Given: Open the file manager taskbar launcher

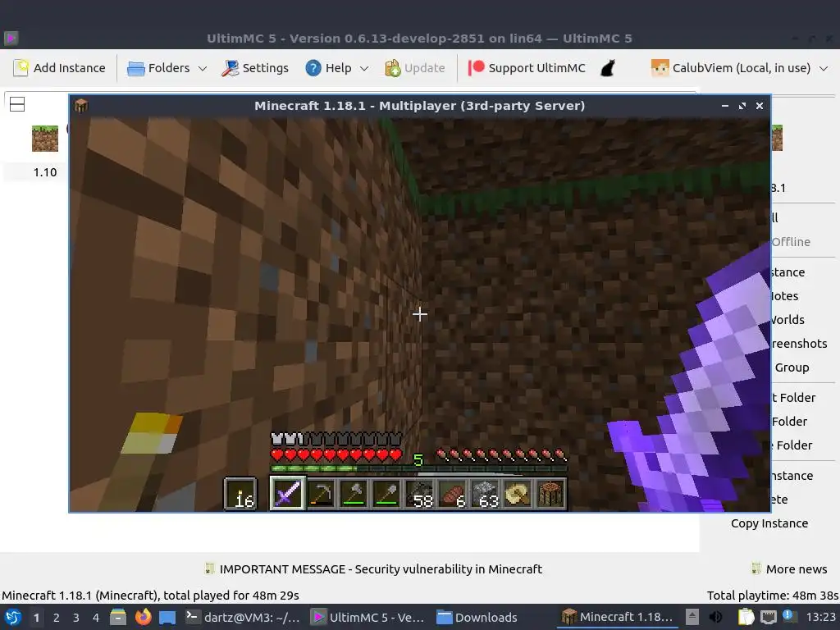Looking at the screenshot, I should coord(118,618).
